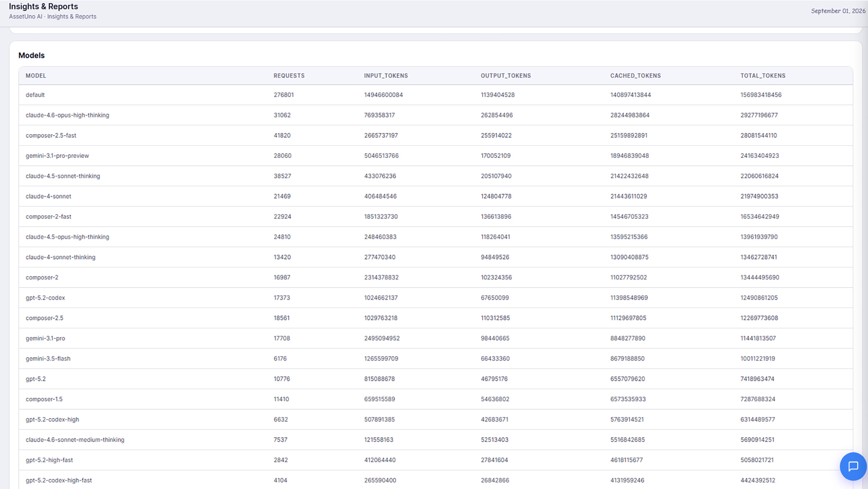868x489 pixels.
Task: Click total tokens value 24163404923
Action: pos(759,156)
